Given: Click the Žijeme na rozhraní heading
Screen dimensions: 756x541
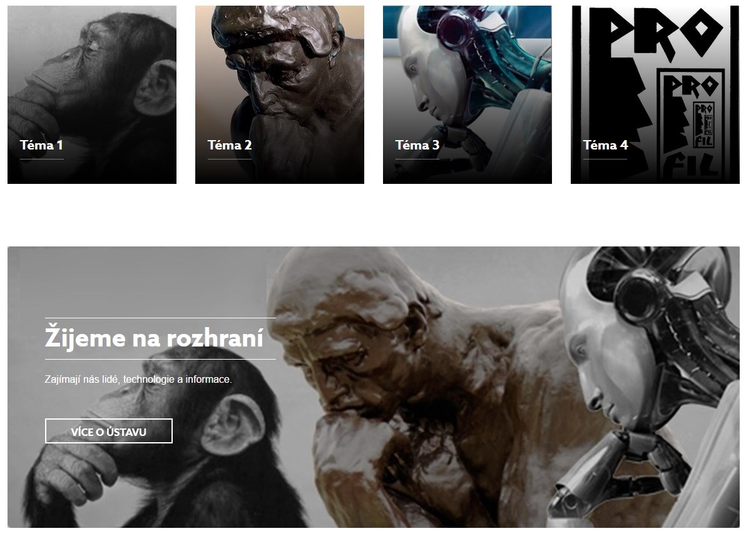Looking at the screenshot, I should (154, 338).
